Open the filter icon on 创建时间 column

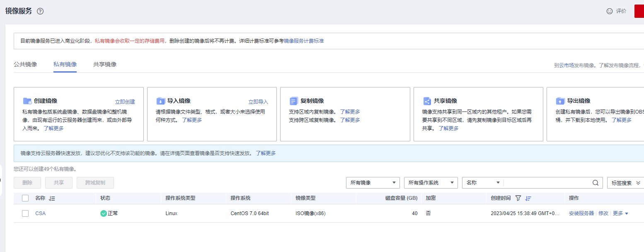(518, 198)
